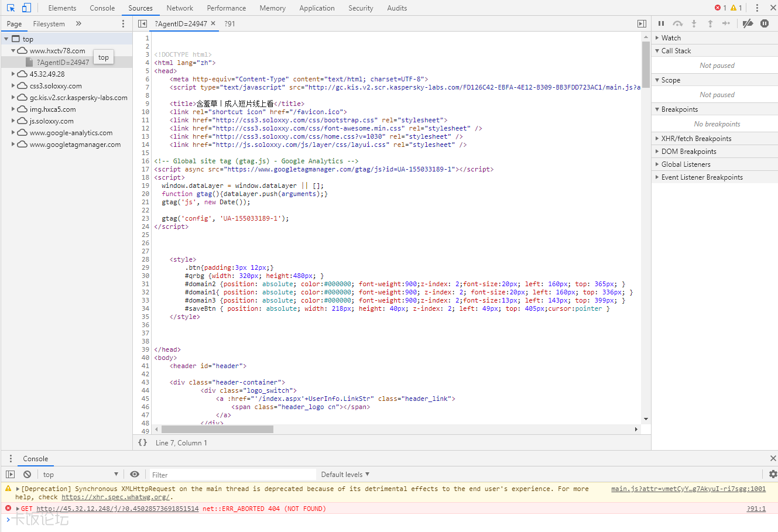Toggle the live expression eye icon
The width and height of the screenshot is (778, 532).
pyautogui.click(x=135, y=474)
